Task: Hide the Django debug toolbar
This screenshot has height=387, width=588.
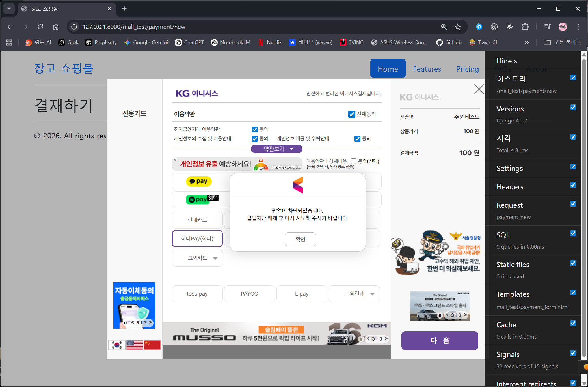Action: tap(507, 61)
